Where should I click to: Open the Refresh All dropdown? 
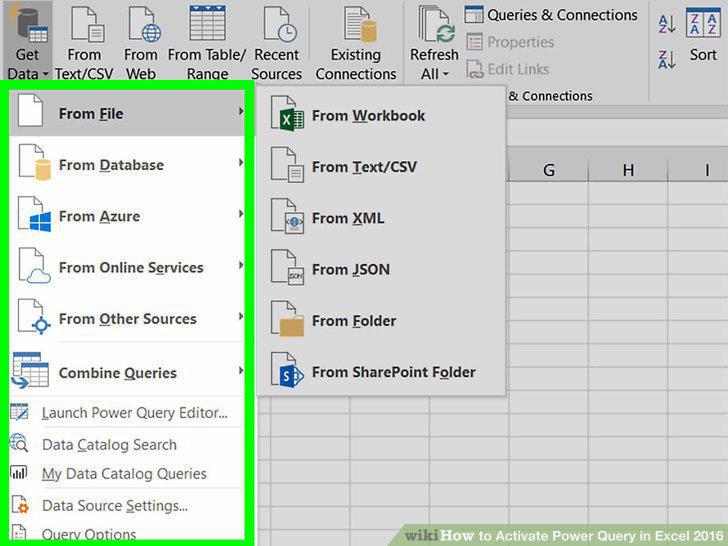(x=434, y=41)
